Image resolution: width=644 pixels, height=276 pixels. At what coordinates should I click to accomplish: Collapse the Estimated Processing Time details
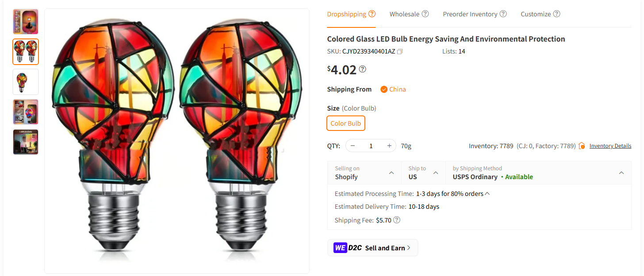(x=487, y=193)
